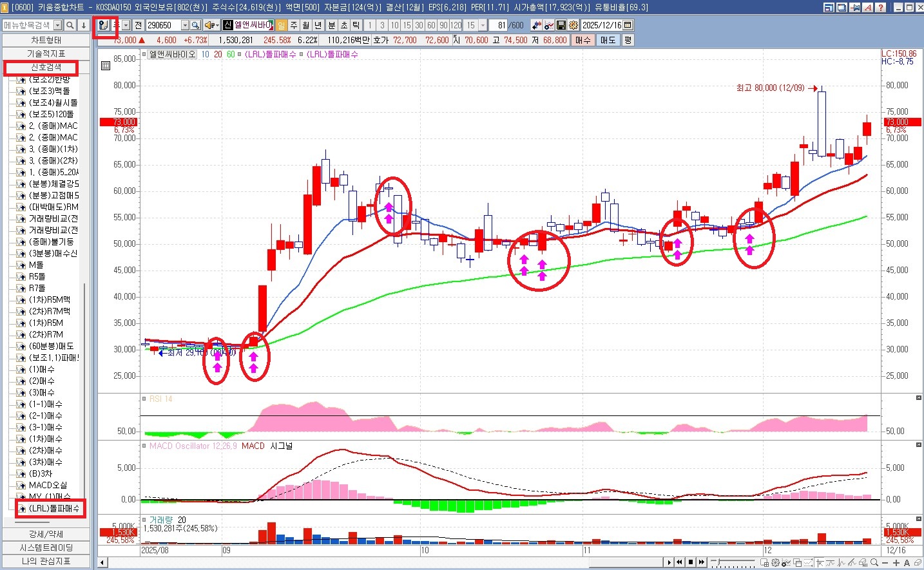The height and width of the screenshot is (570, 924).
Task: Click the rewind button on bottom chart bar
Action: point(679,562)
